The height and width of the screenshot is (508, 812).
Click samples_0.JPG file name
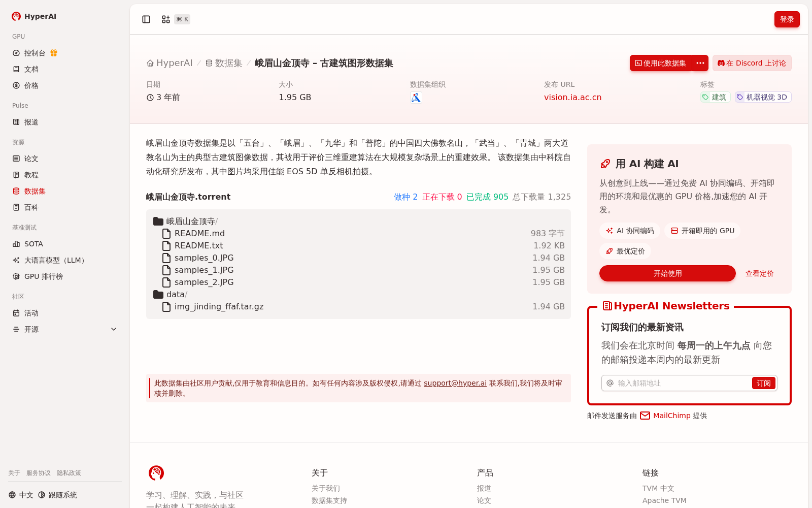click(x=204, y=258)
